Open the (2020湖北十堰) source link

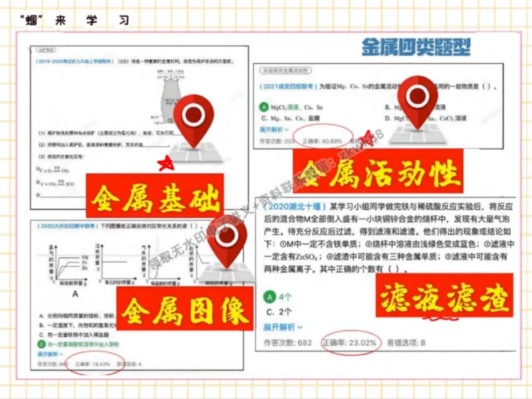coord(295,206)
